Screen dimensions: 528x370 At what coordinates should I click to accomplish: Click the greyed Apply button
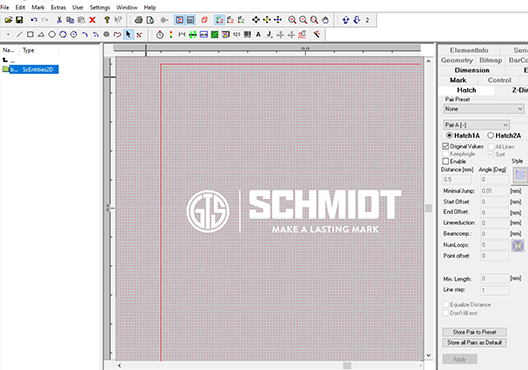coord(460,359)
